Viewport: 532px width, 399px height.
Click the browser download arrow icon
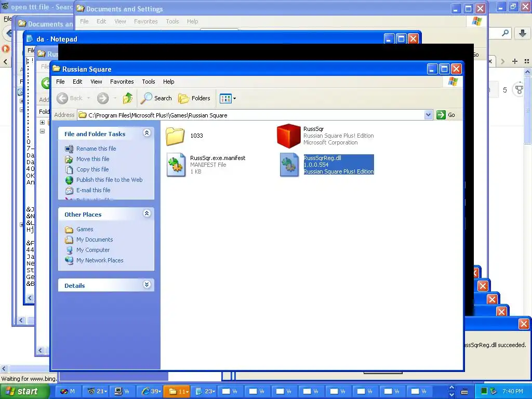(x=523, y=33)
